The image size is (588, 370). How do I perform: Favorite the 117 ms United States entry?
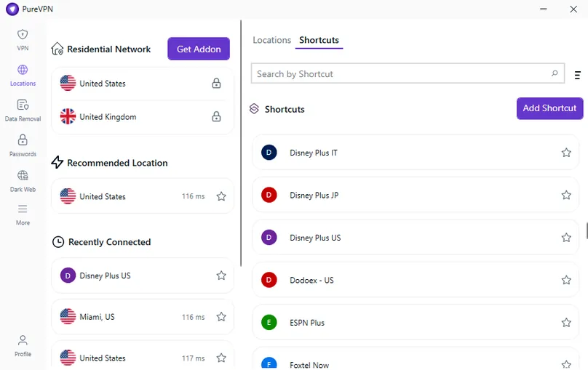[221, 358]
